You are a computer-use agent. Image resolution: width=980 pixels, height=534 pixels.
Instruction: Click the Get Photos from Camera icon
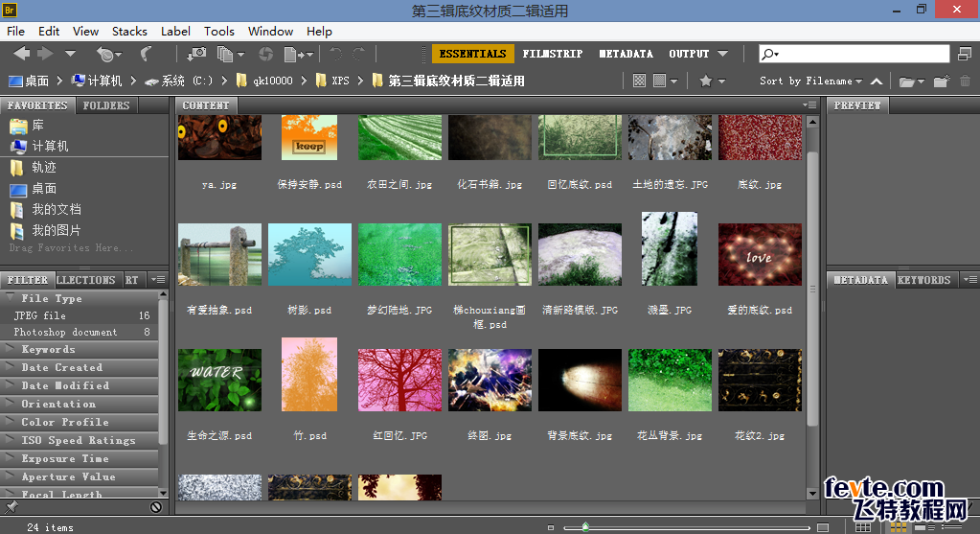[196, 55]
